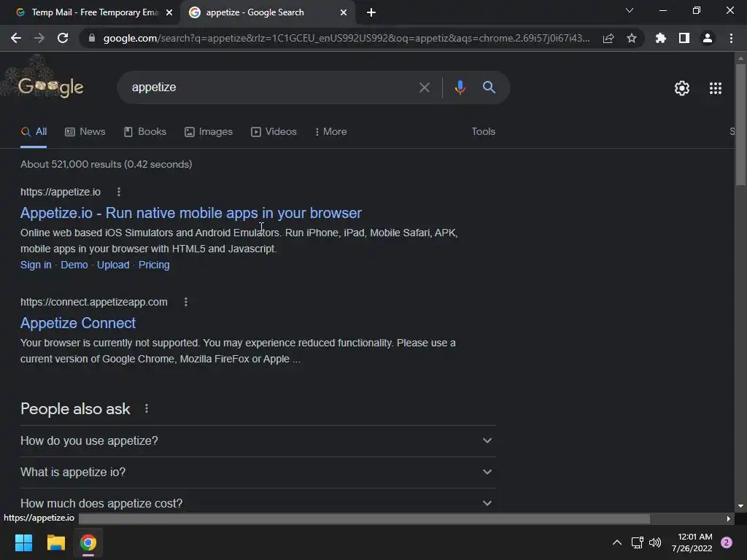Screen dimensions: 747x560
Task: Open the Pricing sitelink
Action: (x=154, y=265)
